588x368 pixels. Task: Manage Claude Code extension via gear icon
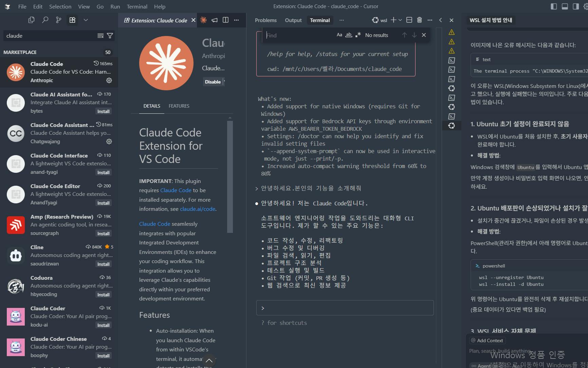pyautogui.click(x=109, y=80)
